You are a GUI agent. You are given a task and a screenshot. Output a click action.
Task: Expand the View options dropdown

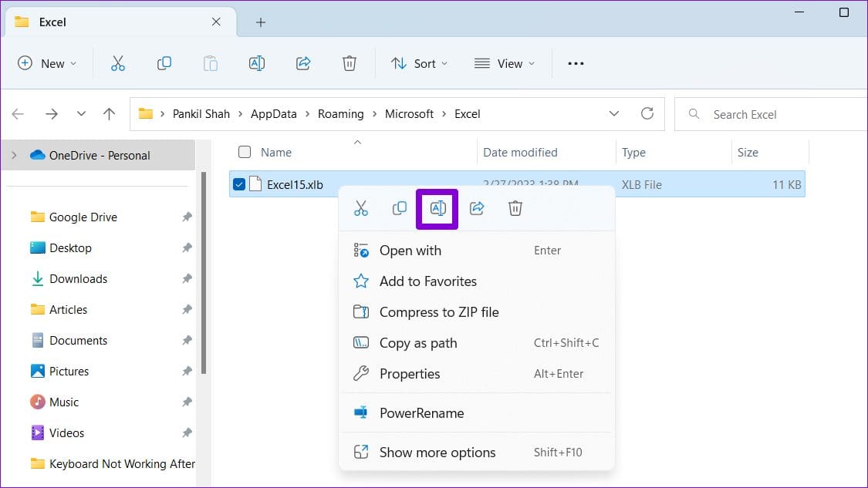pyautogui.click(x=505, y=63)
